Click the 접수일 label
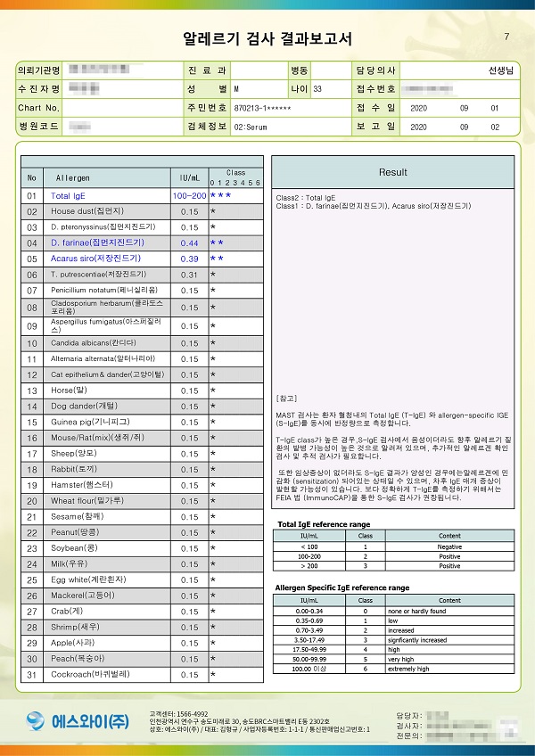 (375, 108)
